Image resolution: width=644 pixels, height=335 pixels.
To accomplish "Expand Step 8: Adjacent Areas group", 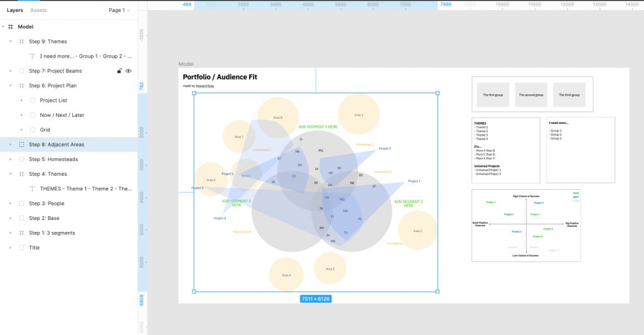I will click(11, 145).
